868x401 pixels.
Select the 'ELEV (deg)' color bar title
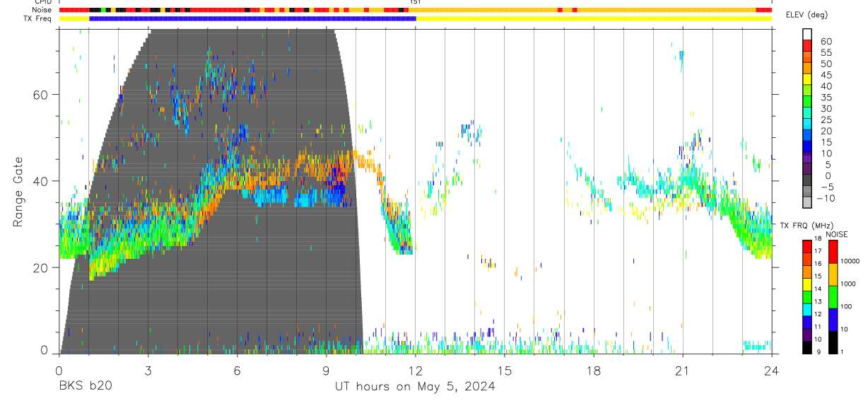(x=807, y=15)
